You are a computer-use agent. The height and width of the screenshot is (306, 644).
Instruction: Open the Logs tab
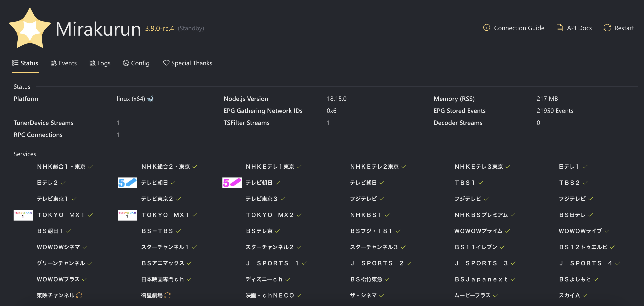[100, 63]
